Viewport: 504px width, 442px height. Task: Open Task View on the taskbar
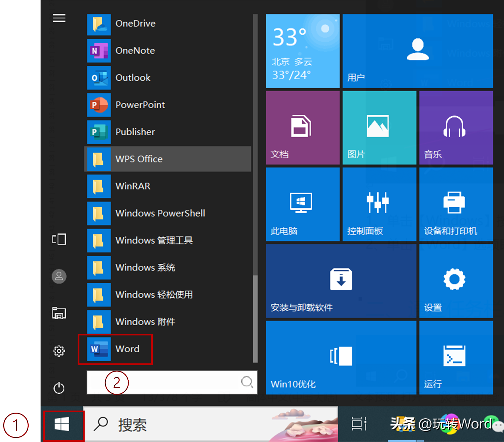click(359, 424)
